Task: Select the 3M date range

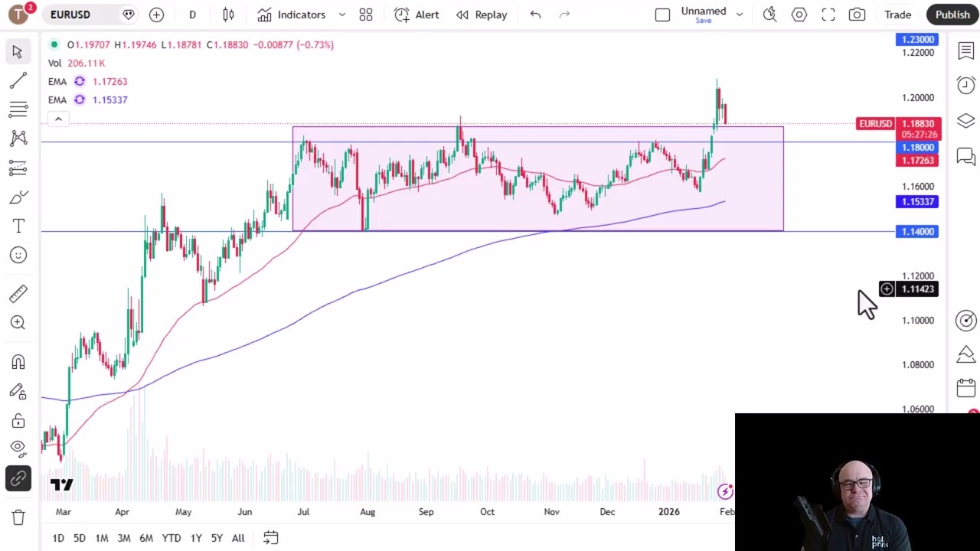Action: tap(123, 538)
